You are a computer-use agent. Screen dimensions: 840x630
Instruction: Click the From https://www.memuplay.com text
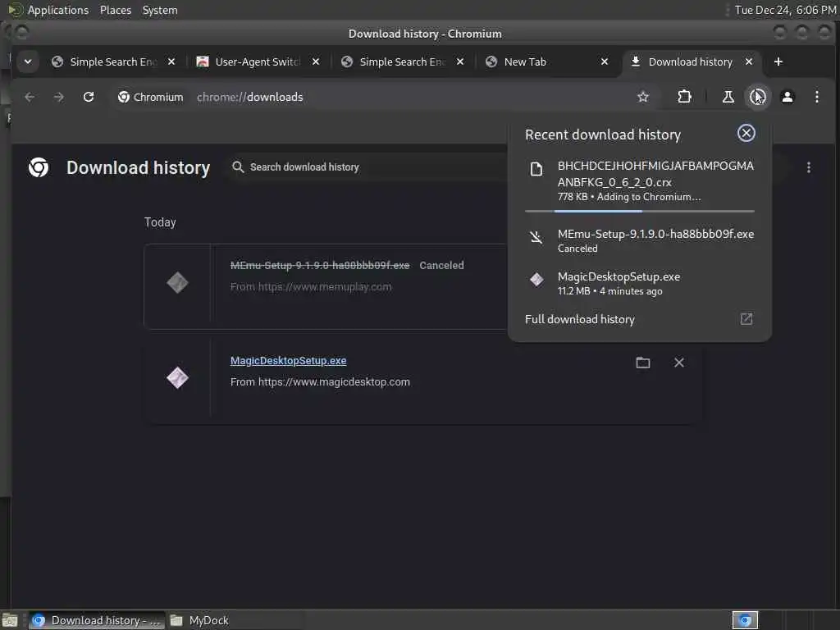pyautogui.click(x=311, y=286)
